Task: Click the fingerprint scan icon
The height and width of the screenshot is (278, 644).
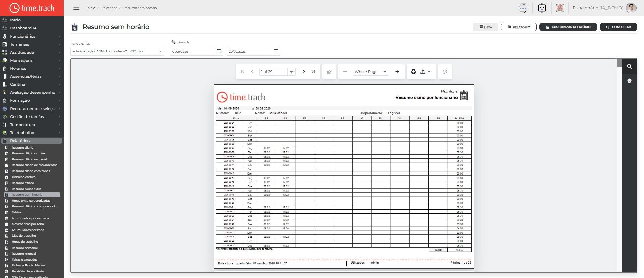Action: click(x=560, y=8)
